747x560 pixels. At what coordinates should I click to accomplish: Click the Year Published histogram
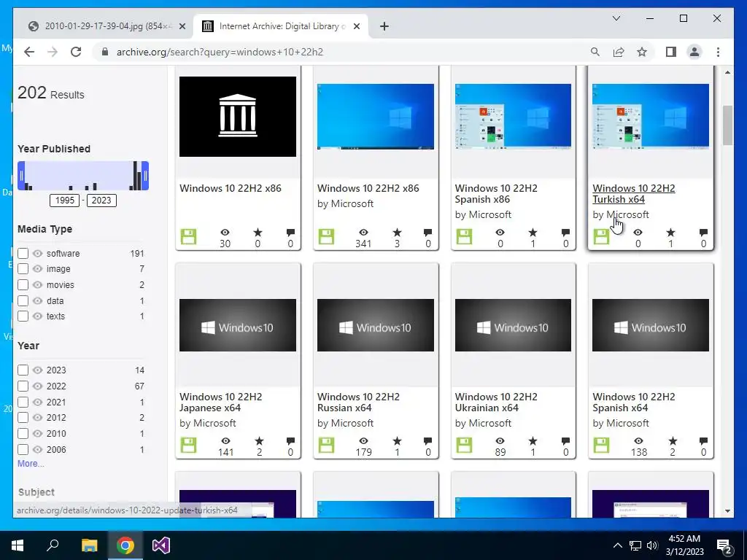[83, 176]
